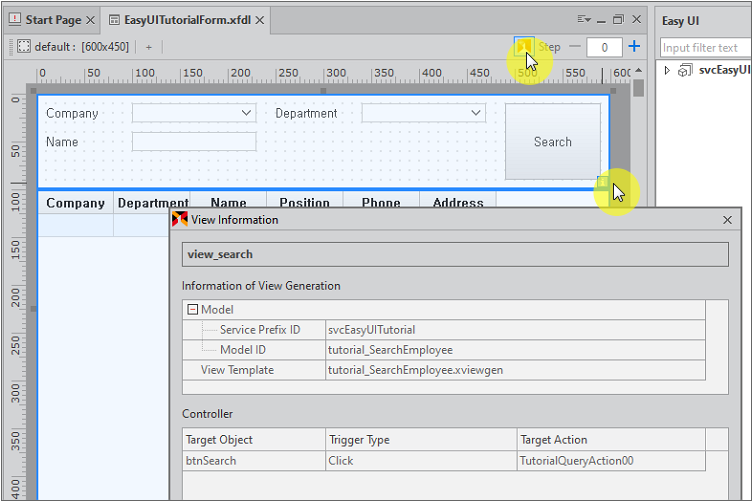Open the editor tab list menu icon
The width and height of the screenshot is (752, 501).
(x=584, y=19)
